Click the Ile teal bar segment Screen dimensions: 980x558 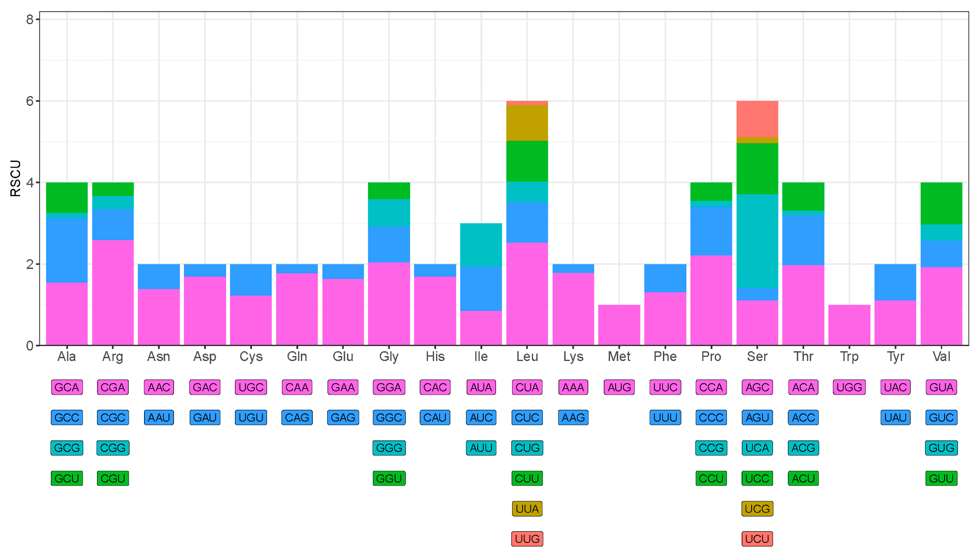pyautogui.click(x=481, y=244)
